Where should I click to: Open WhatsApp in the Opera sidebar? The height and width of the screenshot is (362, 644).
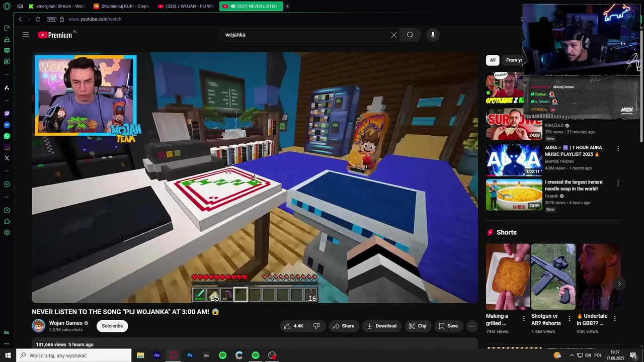click(7, 136)
